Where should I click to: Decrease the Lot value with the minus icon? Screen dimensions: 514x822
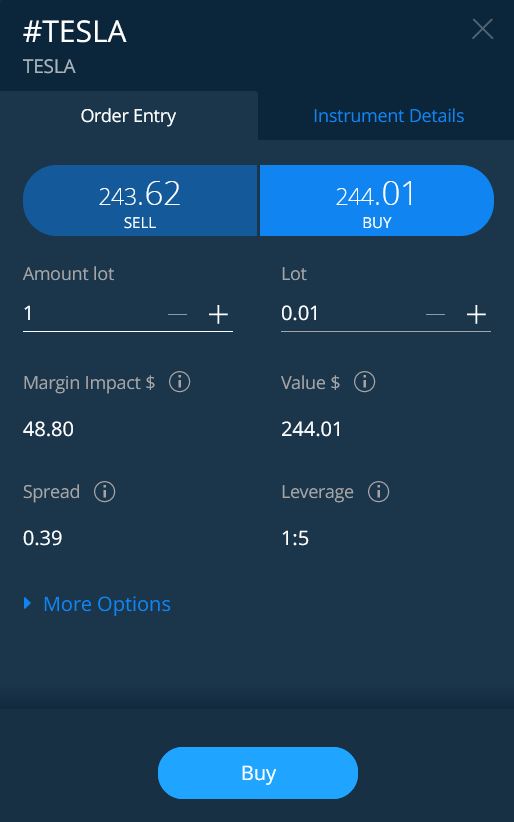435,315
